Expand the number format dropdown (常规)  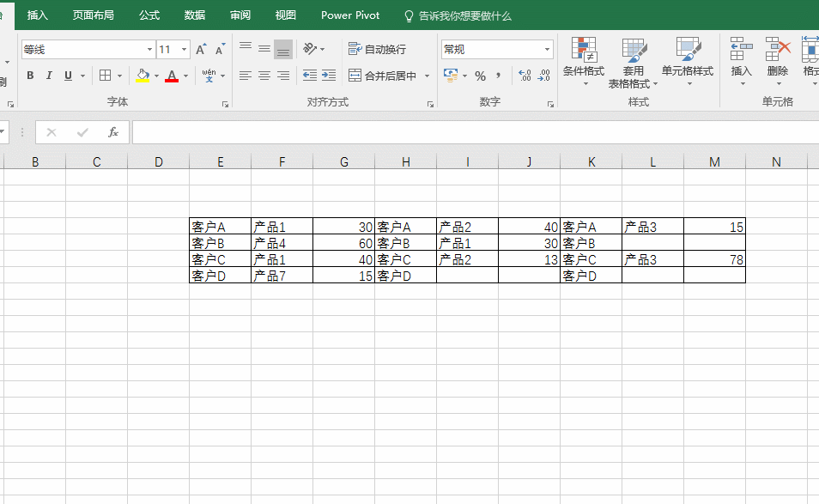[547, 50]
